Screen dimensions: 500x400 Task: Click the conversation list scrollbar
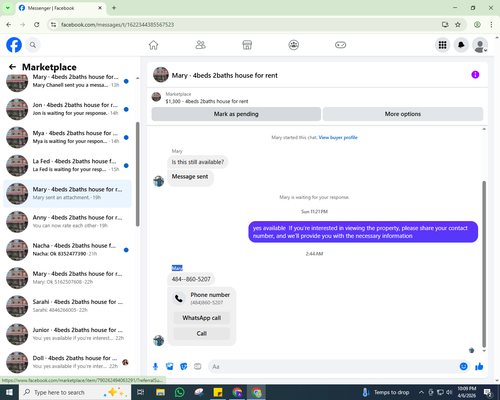coord(137,174)
